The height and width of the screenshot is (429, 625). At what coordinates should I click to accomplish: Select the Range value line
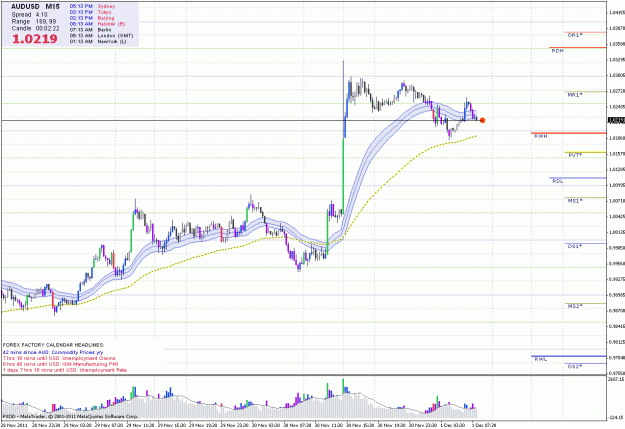[34, 22]
